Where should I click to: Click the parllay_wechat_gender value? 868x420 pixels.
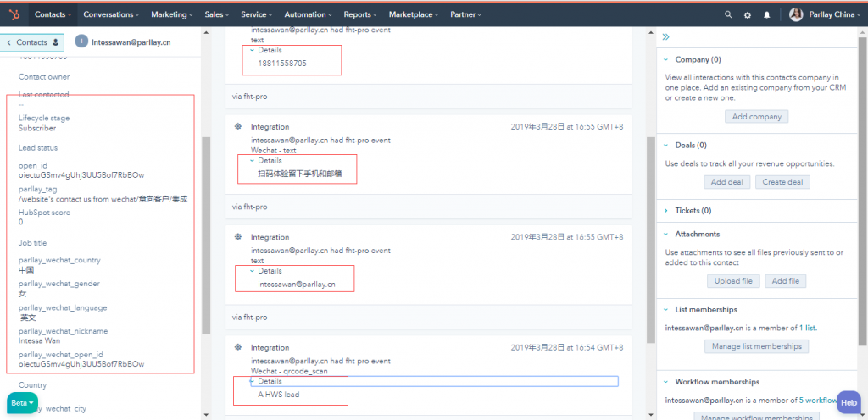pyautogui.click(x=22, y=294)
